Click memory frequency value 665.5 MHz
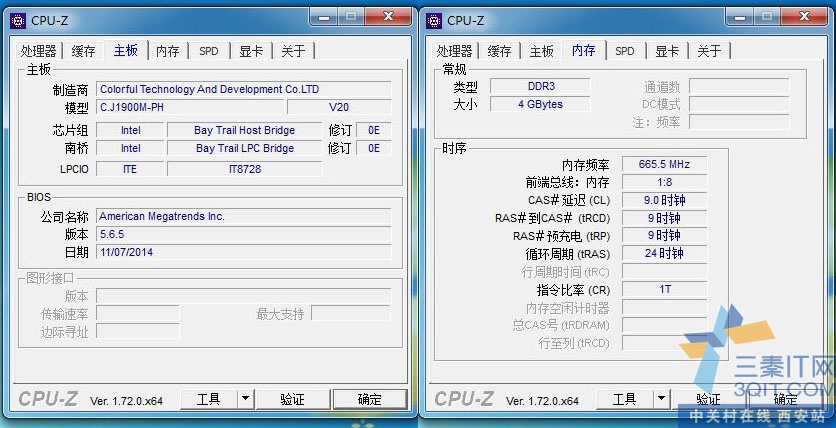This screenshot has height=428, width=836. tap(664, 164)
